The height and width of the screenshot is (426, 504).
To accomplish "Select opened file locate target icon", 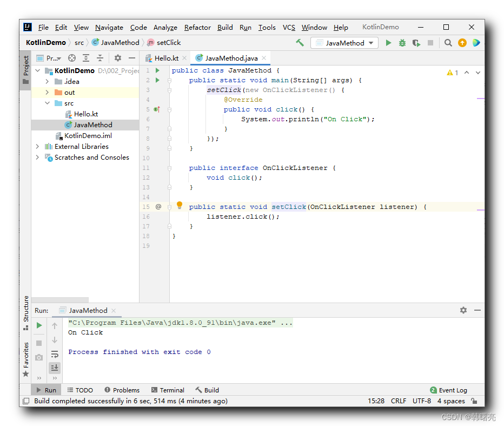I will tap(72, 58).
